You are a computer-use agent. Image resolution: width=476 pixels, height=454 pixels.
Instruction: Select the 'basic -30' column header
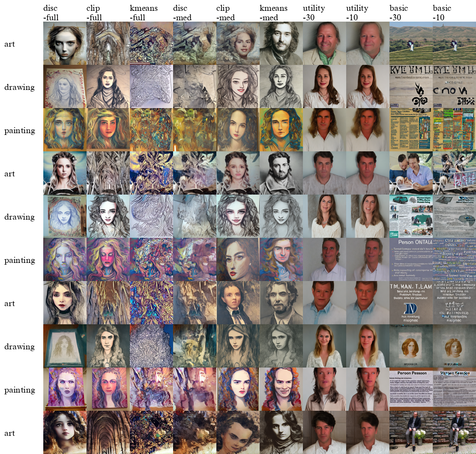tap(399, 13)
